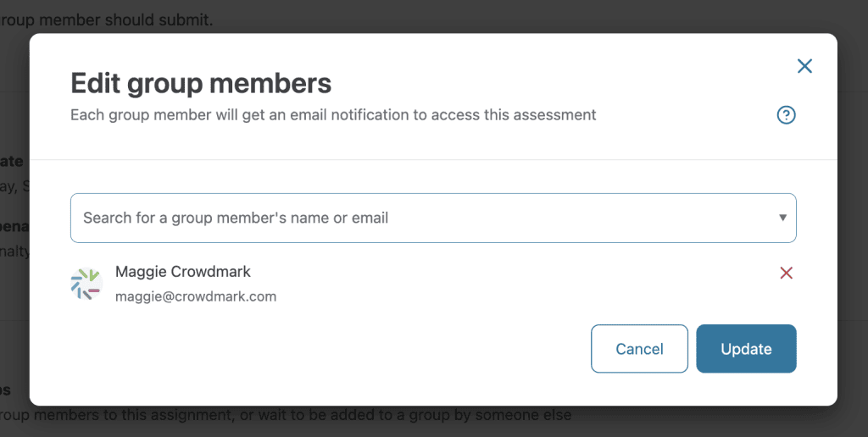Click the Maggie Crowdmark member row
Screen dimensions: 868x437
click(424, 285)
